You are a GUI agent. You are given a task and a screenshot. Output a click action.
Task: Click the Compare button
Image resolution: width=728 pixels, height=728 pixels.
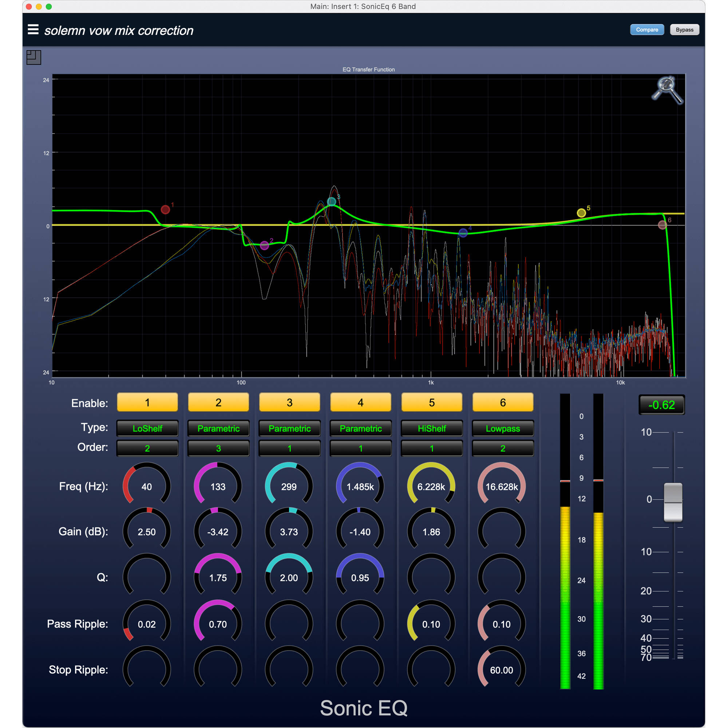point(647,30)
